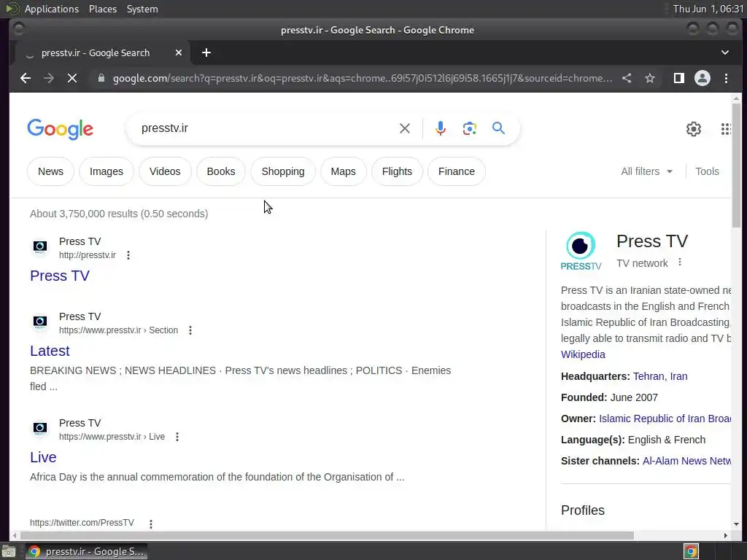This screenshot has height=560, width=747.
Task: Open the Chrome profile avatar
Action: (703, 78)
